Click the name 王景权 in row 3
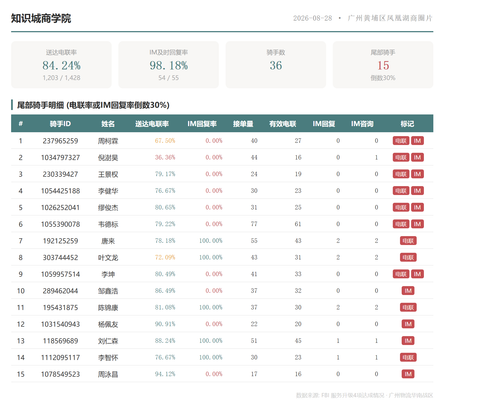Image resolution: width=500 pixels, height=410 pixels. pyautogui.click(x=108, y=174)
